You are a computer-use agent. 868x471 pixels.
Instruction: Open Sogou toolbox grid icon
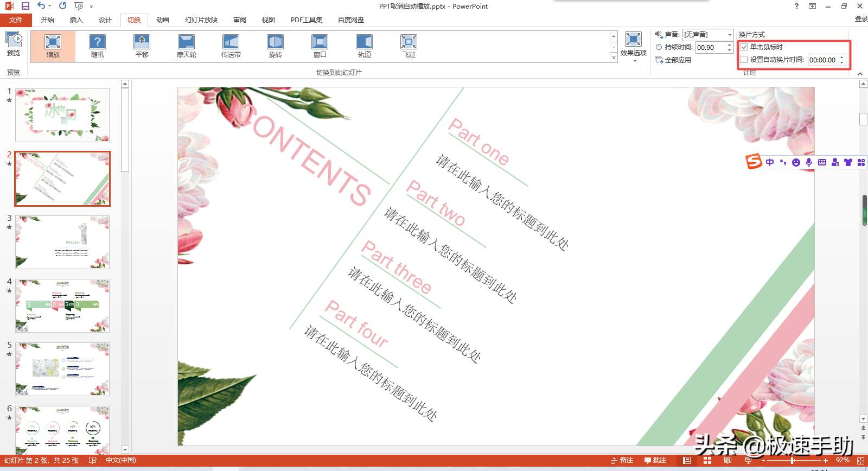pyautogui.click(x=861, y=162)
